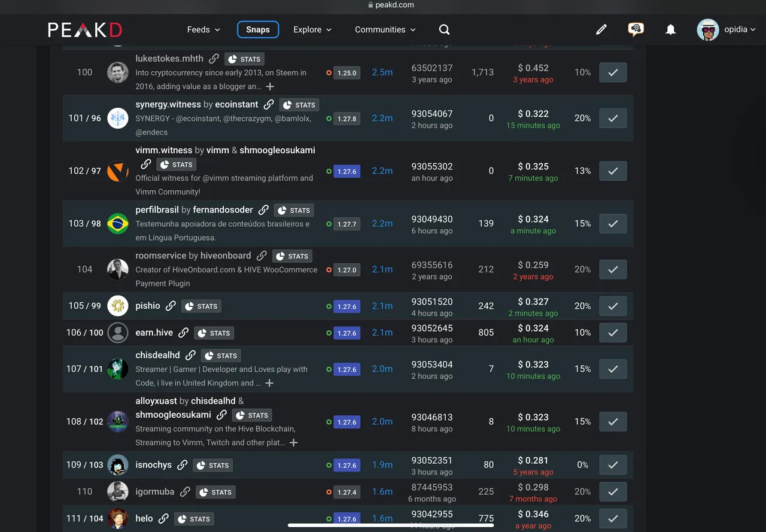Expand chisdealhd description with plus
Viewport: 766px width, 532px height.
[x=269, y=383]
